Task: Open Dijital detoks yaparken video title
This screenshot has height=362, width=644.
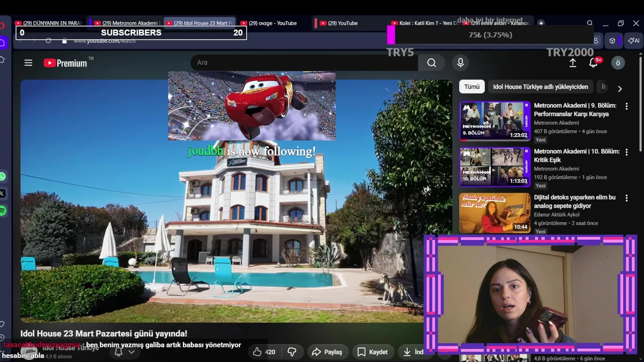Action: pos(575,202)
